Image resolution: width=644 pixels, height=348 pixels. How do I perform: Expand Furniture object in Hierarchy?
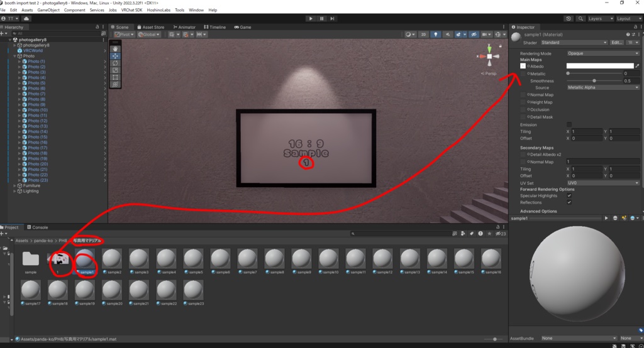(15, 186)
